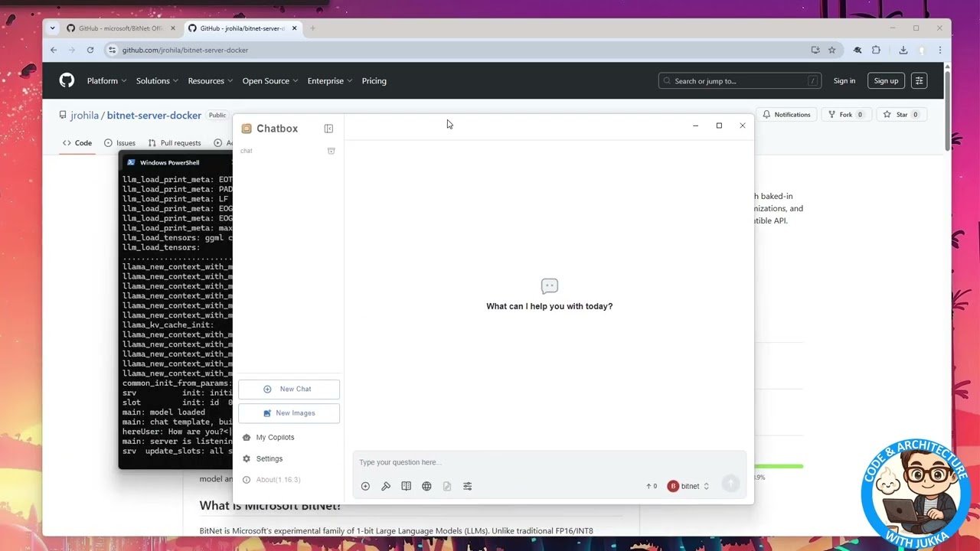Open the jrohila user profile link
Image resolution: width=980 pixels, height=551 pixels.
click(84, 116)
